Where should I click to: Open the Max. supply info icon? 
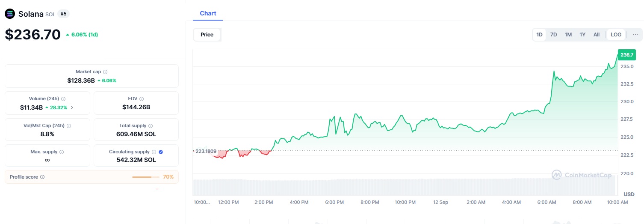pos(62,152)
